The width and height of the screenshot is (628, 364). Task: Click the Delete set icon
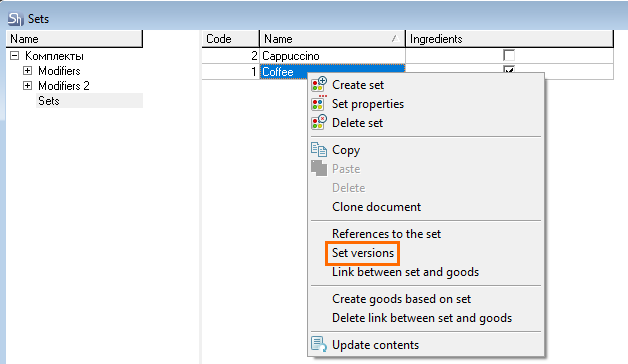tap(319, 123)
